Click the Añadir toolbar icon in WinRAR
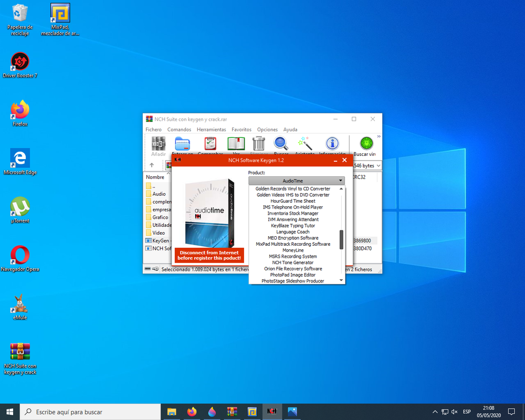The width and height of the screenshot is (525, 420). [x=159, y=144]
